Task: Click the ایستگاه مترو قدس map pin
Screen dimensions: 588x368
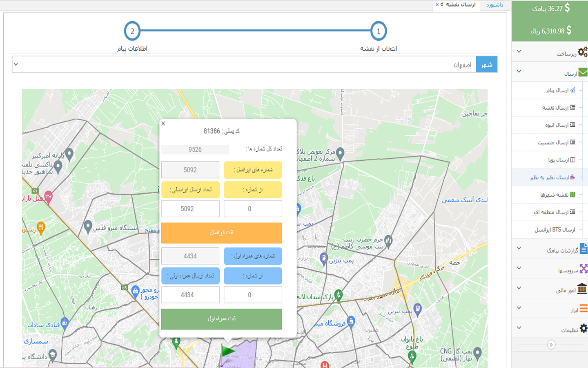Action: 88,227
